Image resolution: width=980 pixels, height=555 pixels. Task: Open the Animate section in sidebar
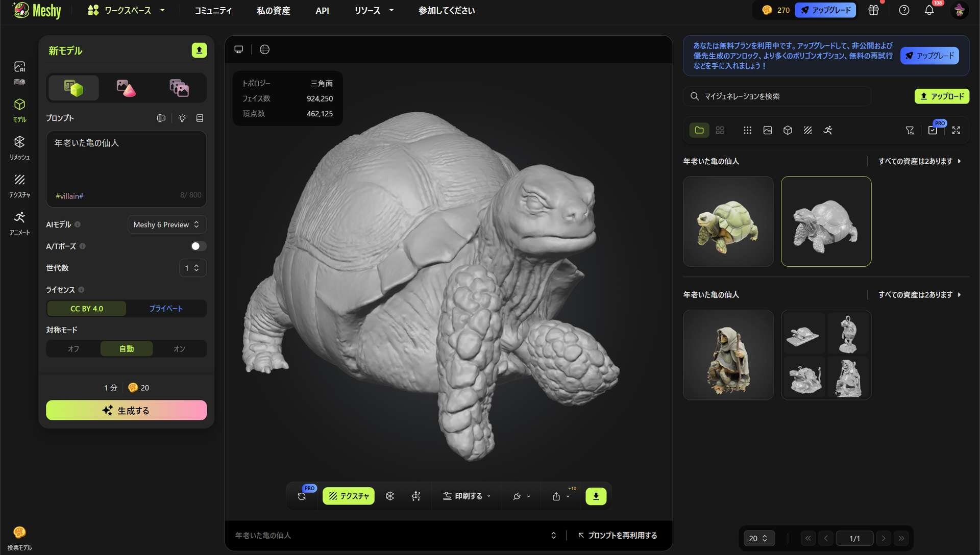[19, 222]
